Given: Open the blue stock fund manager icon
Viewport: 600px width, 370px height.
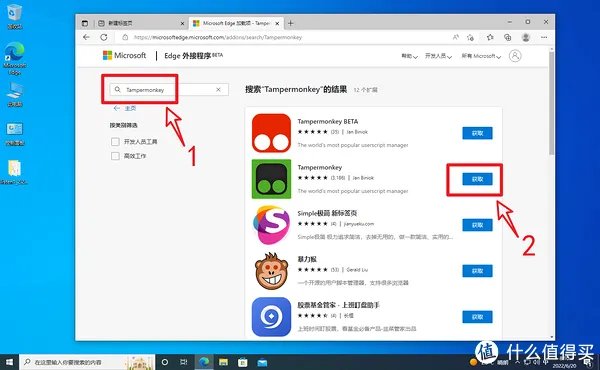Looking at the screenshot, I should pos(271,317).
